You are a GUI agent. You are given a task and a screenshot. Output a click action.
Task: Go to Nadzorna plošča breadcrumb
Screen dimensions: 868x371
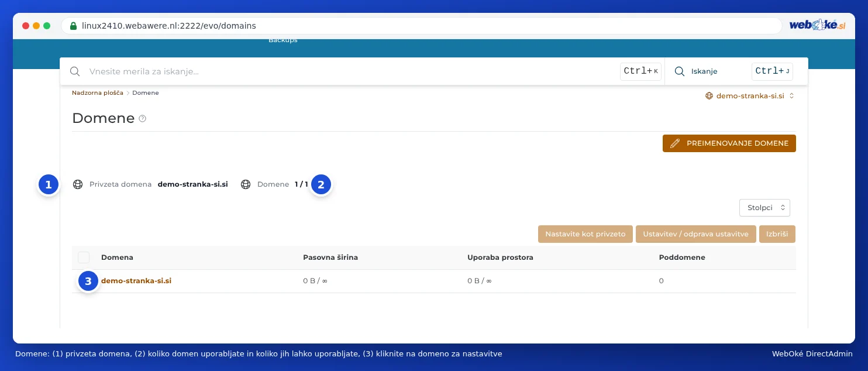98,92
